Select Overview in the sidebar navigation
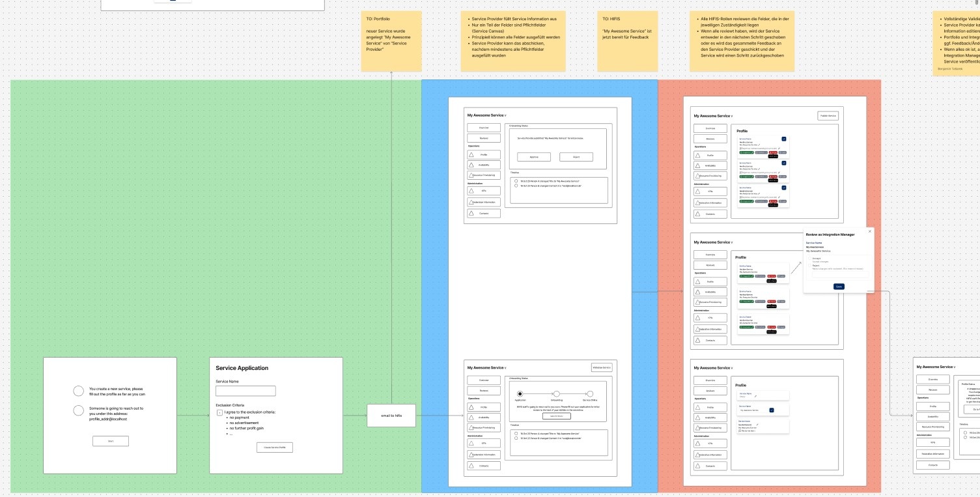Screen dimensions: 980x497 point(484,128)
